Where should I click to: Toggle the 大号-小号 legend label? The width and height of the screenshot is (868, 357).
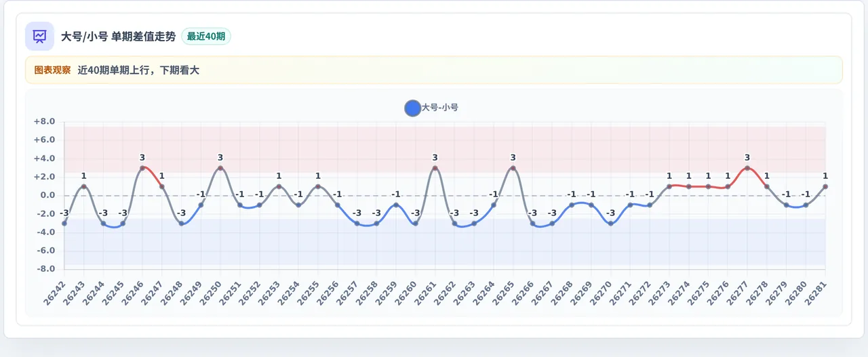click(440, 108)
